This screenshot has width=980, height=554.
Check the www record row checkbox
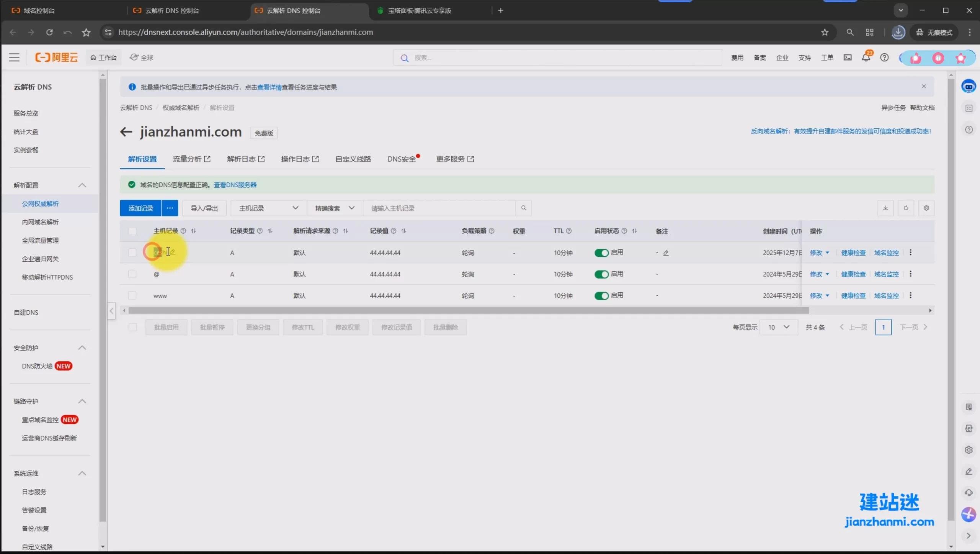pyautogui.click(x=132, y=296)
